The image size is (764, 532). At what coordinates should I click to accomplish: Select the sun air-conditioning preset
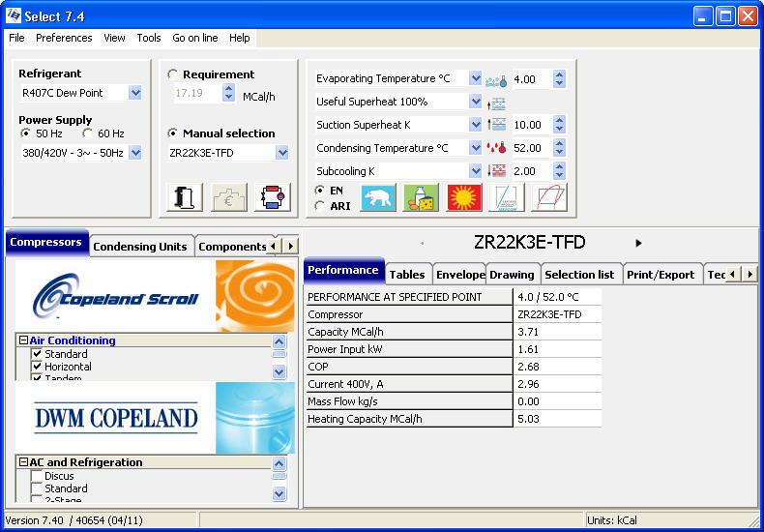pos(464,197)
